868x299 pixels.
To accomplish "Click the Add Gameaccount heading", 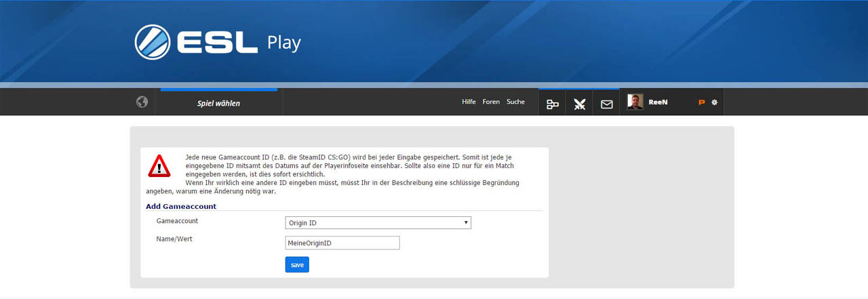I will 181,206.
